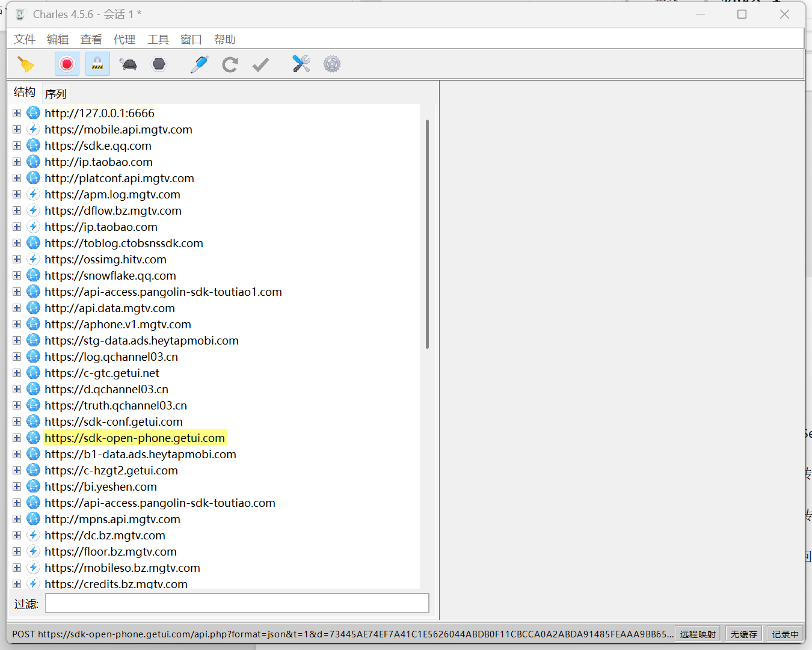
Task: Expand the https://sdk.e.qq.com node
Action: pyautogui.click(x=17, y=146)
